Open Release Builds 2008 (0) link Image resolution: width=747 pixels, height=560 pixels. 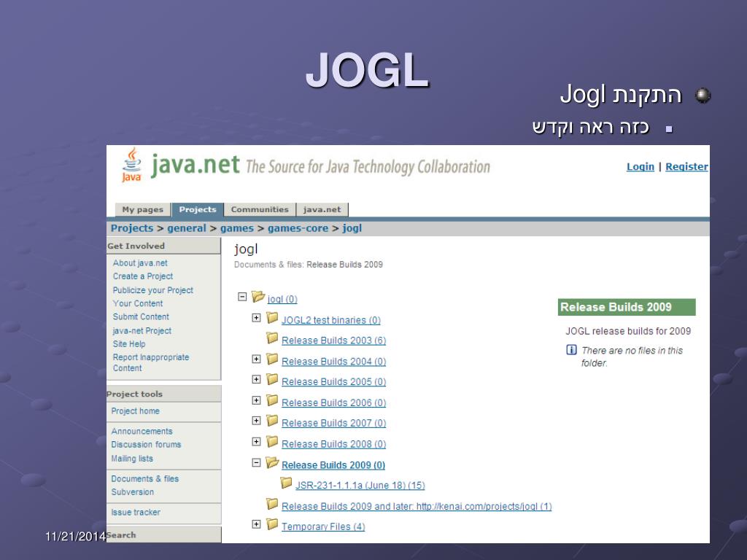(x=333, y=444)
